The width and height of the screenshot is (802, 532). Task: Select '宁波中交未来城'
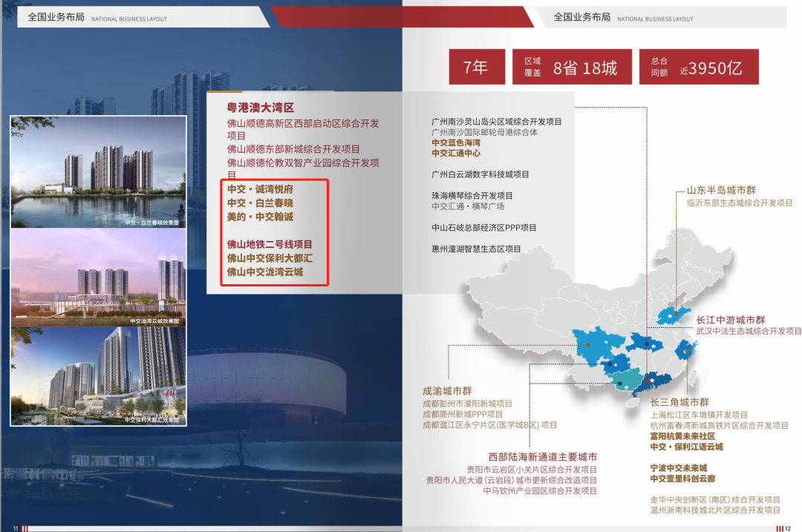(x=679, y=468)
